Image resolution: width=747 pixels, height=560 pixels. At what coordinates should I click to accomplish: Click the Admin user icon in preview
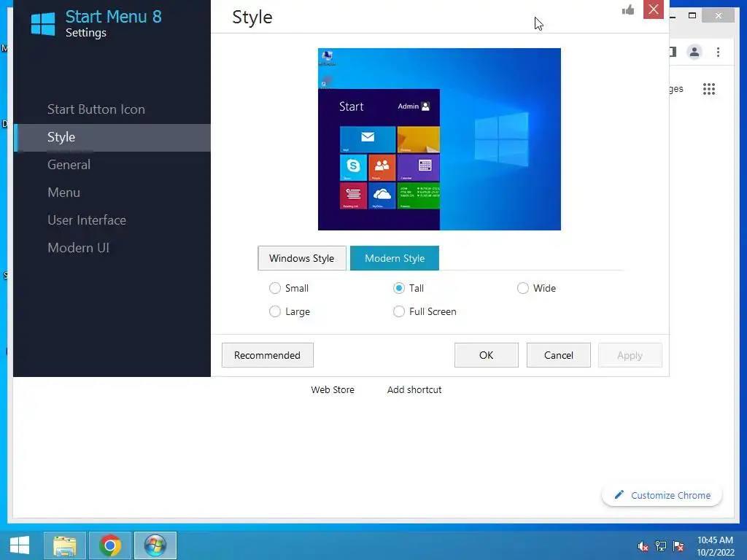point(425,106)
